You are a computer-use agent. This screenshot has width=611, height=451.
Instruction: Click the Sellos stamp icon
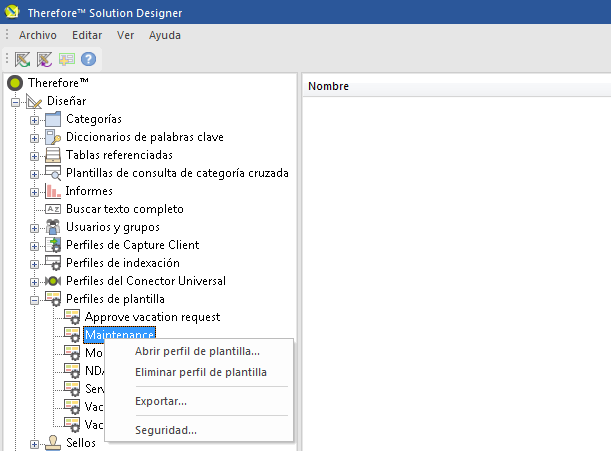click(x=53, y=443)
